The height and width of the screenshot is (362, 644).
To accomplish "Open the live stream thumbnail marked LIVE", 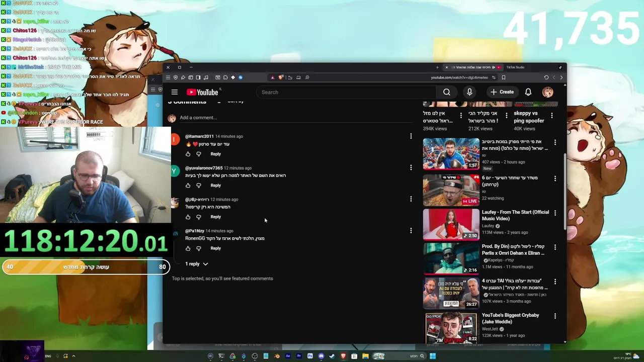I will [x=451, y=190].
